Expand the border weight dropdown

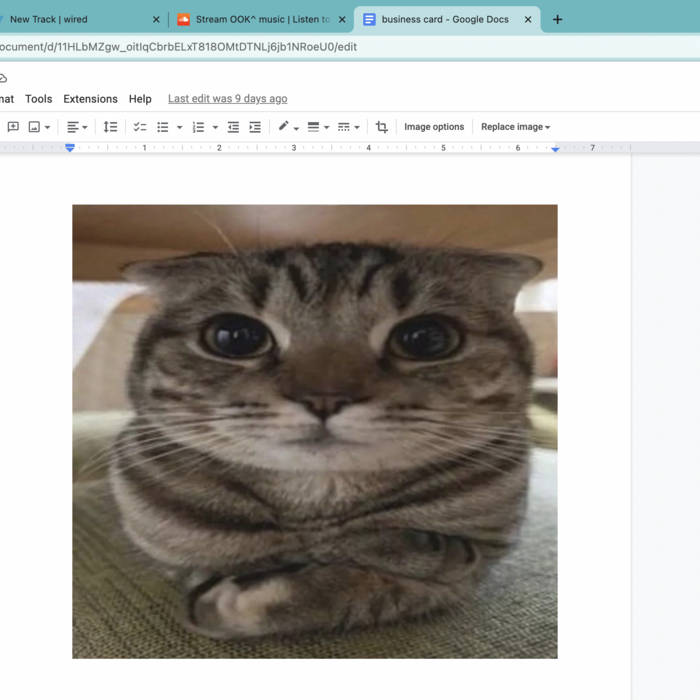[x=318, y=127]
